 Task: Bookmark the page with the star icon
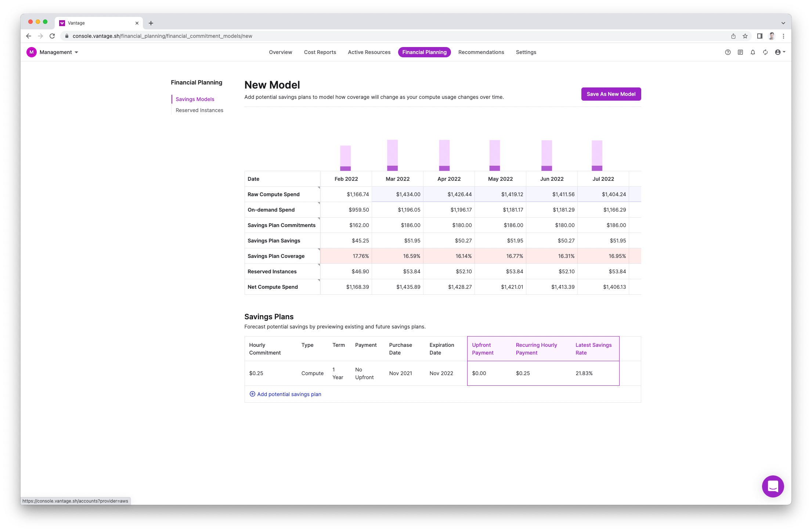(x=745, y=36)
